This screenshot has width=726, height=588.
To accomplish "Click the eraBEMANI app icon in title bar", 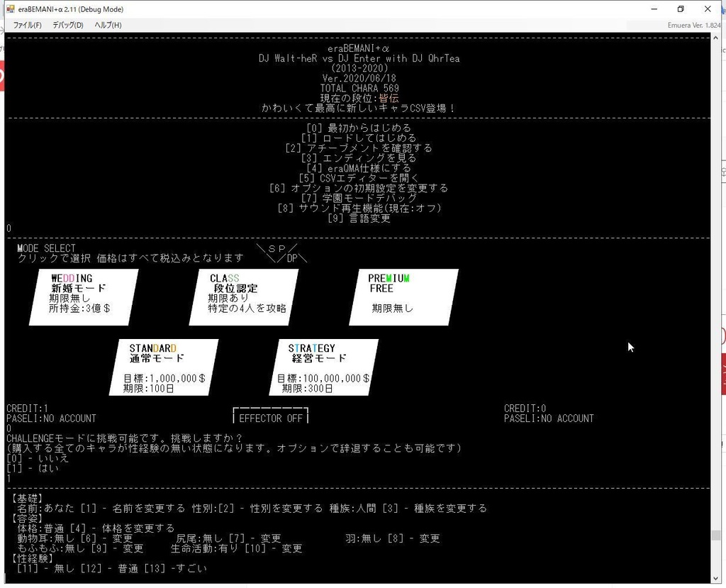I will (10, 9).
